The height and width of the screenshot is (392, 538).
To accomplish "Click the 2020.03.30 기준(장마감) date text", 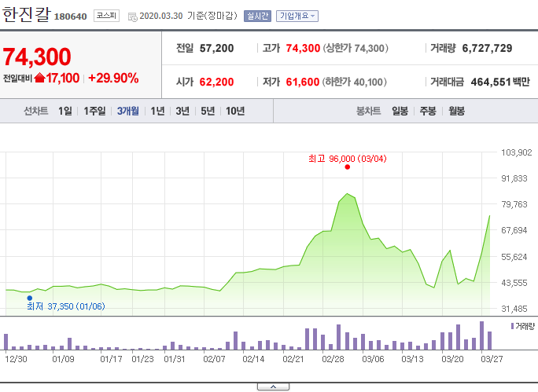I will click(x=188, y=16).
